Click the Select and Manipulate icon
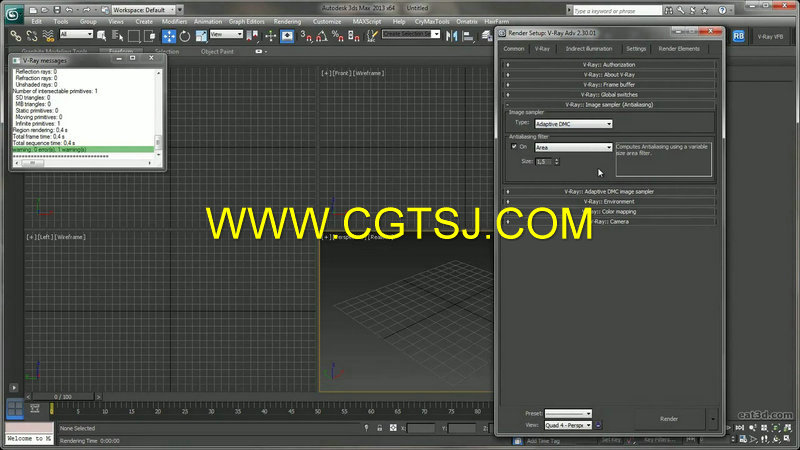 pyautogui.click(x=270, y=36)
